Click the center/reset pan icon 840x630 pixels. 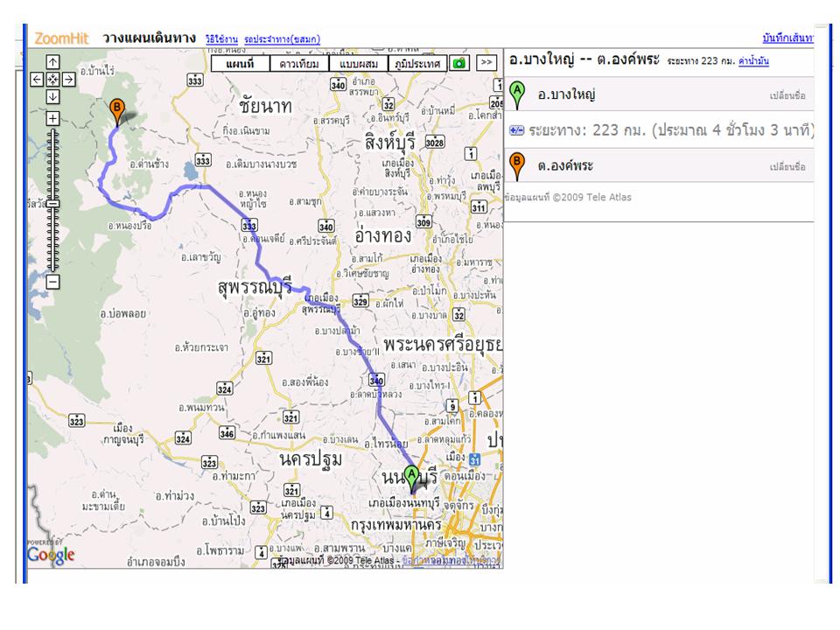pyautogui.click(x=52, y=79)
